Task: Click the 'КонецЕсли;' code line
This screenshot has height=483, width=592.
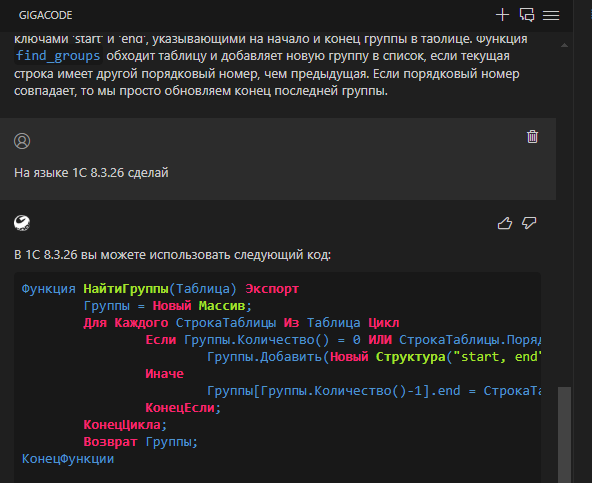Action: point(183,408)
